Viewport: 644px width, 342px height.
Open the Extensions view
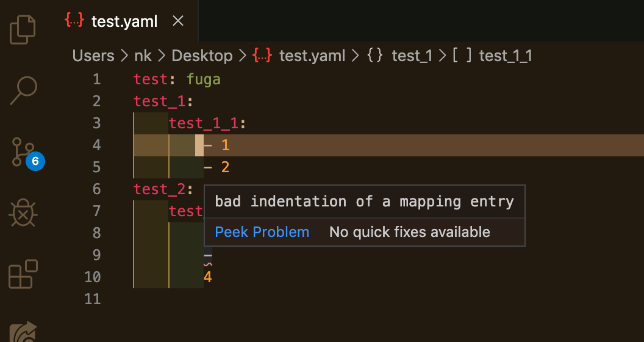pos(23,274)
